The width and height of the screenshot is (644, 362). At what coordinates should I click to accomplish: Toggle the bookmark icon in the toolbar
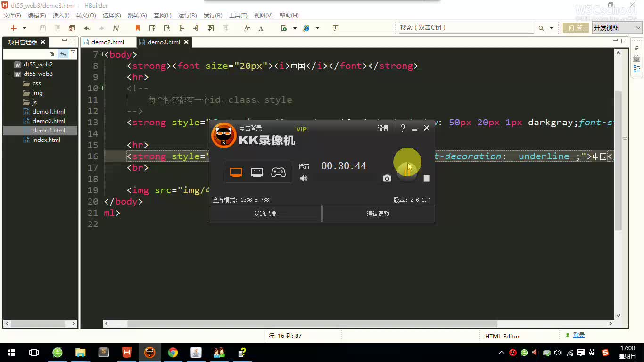(138, 28)
